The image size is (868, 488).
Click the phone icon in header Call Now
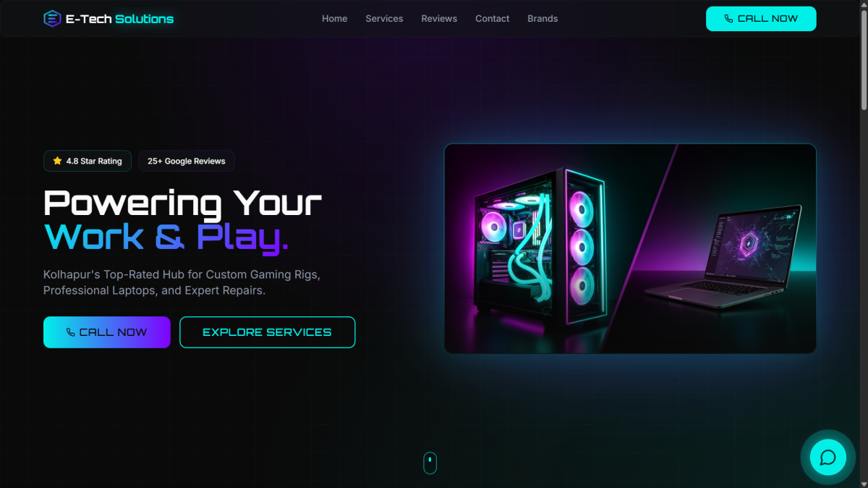728,19
